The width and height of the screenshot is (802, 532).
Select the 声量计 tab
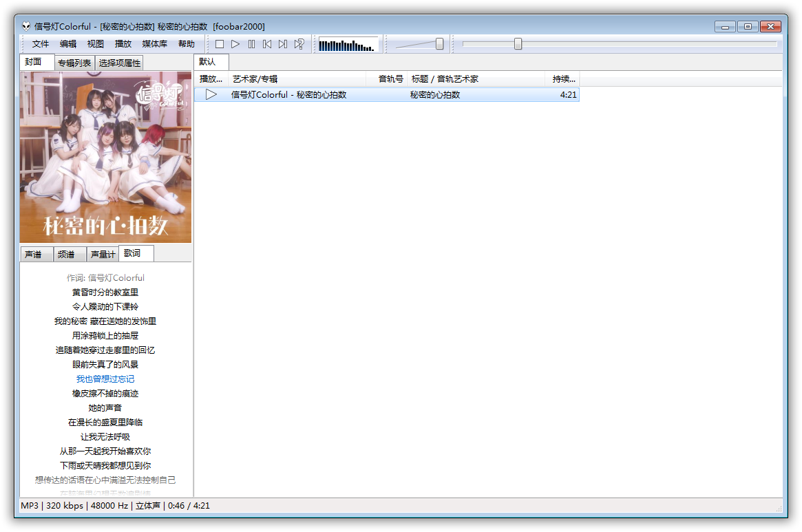coord(103,255)
